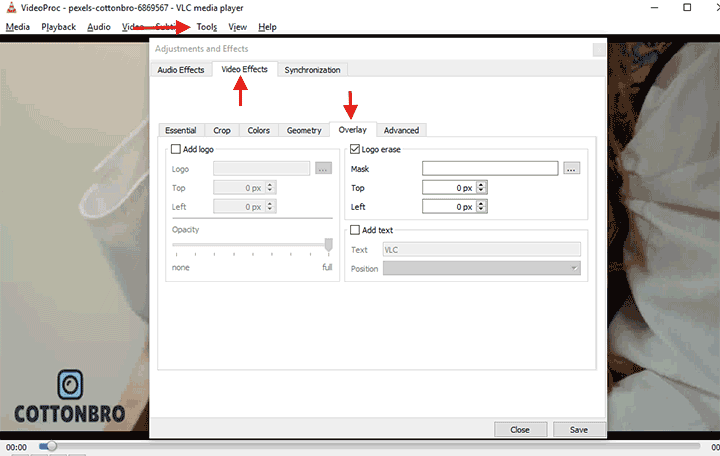Click the VLC cone icon in title bar
The width and height of the screenshot is (720, 456).
(x=11, y=7)
